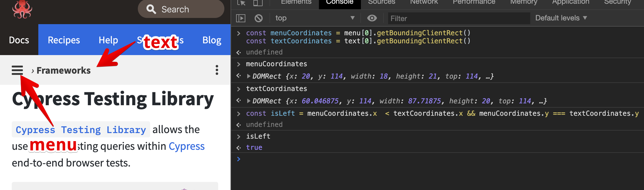This screenshot has height=190, width=644.
Task: Focus the Search box
Action: [x=181, y=9]
